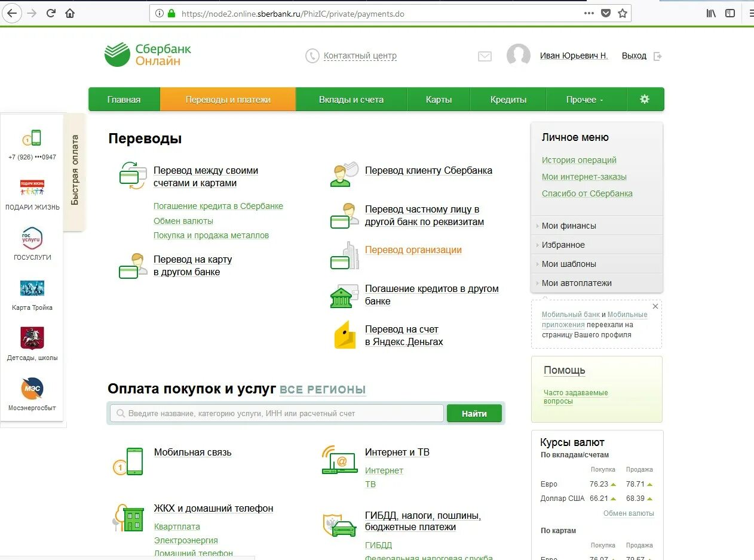This screenshot has height=560, width=754.
Task: Click the Найти search button
Action: (x=474, y=413)
